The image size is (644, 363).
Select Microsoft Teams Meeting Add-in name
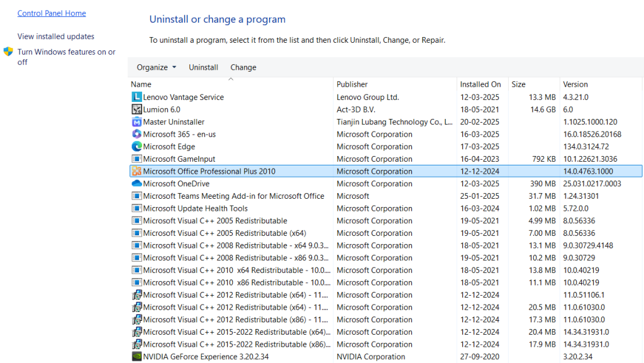pyautogui.click(x=234, y=196)
